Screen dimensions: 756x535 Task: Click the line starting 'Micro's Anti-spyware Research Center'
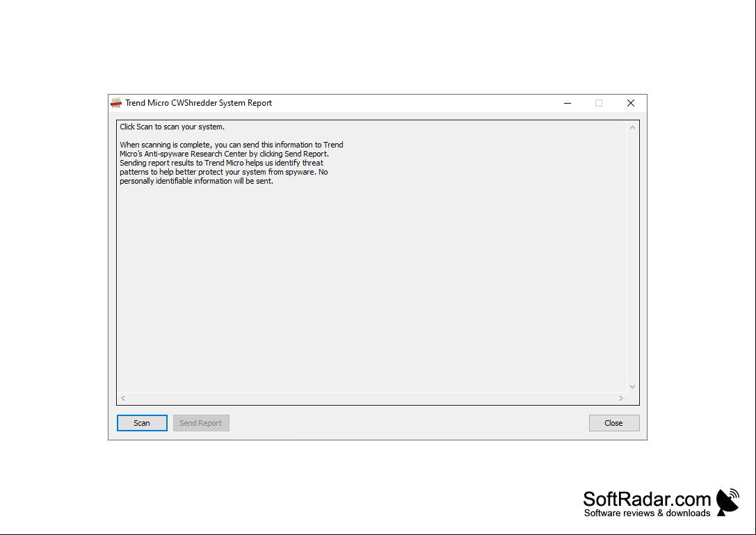224,154
